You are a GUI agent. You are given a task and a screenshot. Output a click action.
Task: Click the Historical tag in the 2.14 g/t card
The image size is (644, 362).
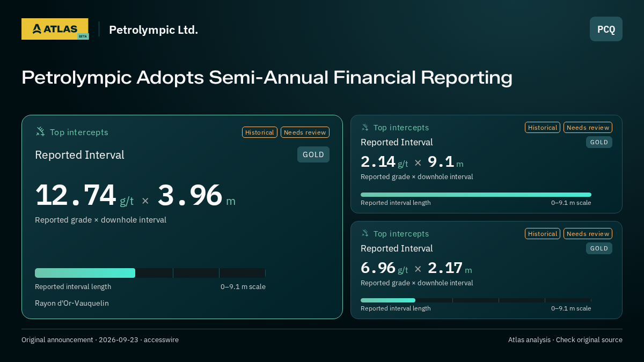click(543, 127)
